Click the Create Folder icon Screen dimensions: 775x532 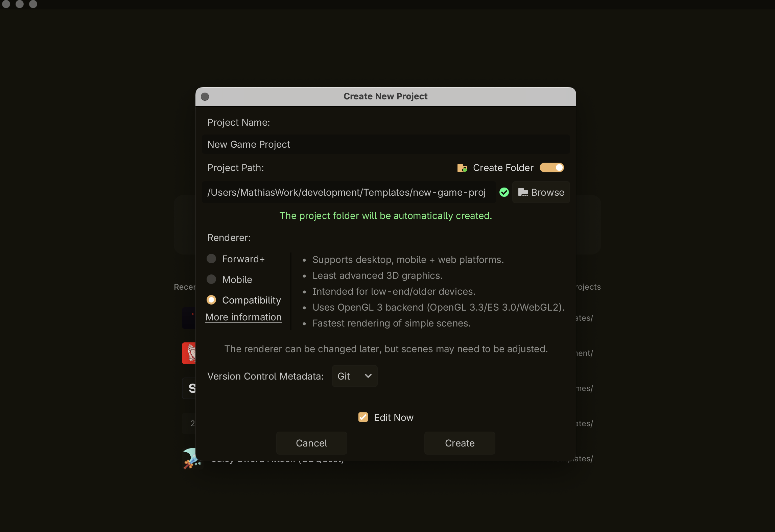tap(462, 168)
